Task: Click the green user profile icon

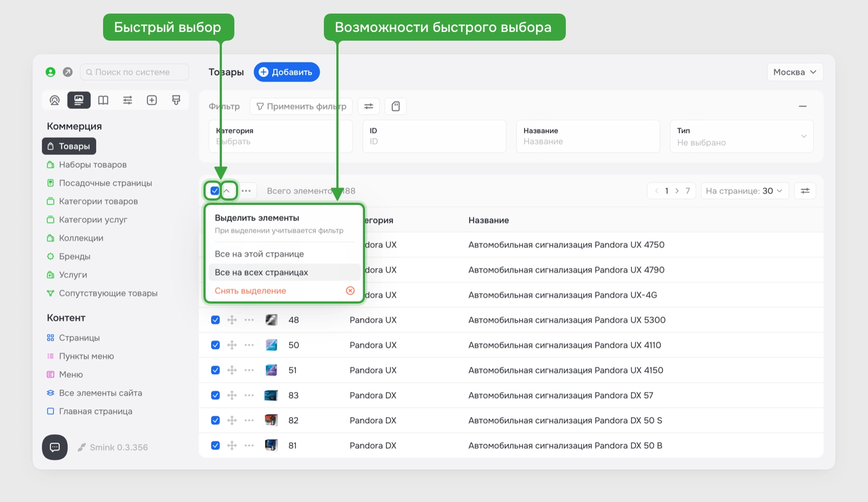Action: click(x=50, y=72)
